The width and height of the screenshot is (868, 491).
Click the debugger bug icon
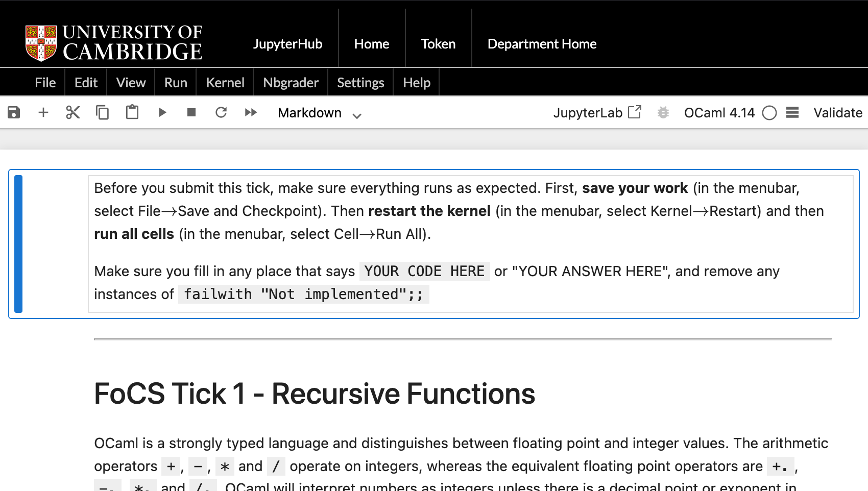[x=663, y=113]
